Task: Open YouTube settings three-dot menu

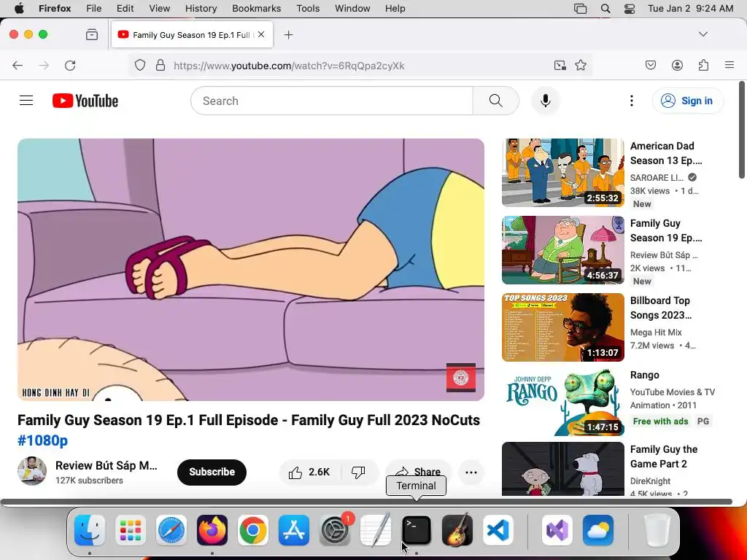Action: click(632, 101)
